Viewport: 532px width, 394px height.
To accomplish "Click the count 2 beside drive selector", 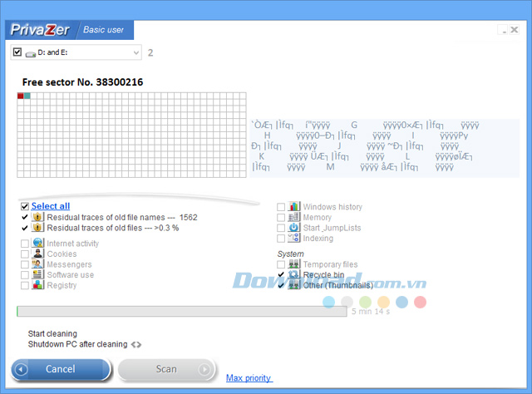I will coord(150,52).
